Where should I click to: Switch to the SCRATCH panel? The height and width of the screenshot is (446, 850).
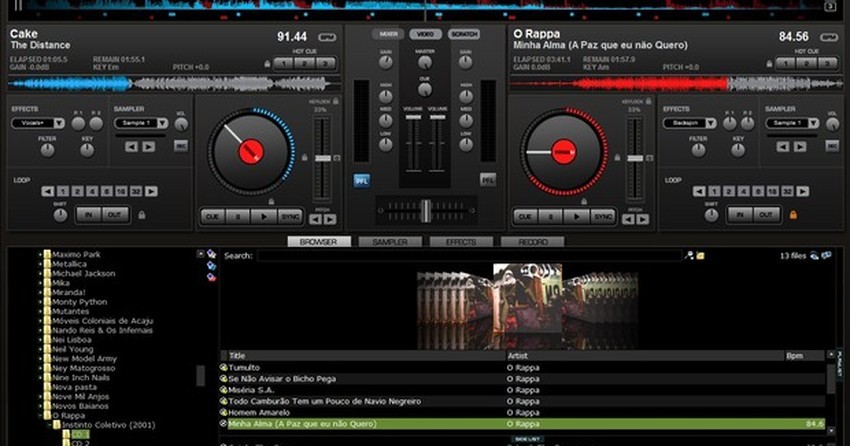coord(464,34)
